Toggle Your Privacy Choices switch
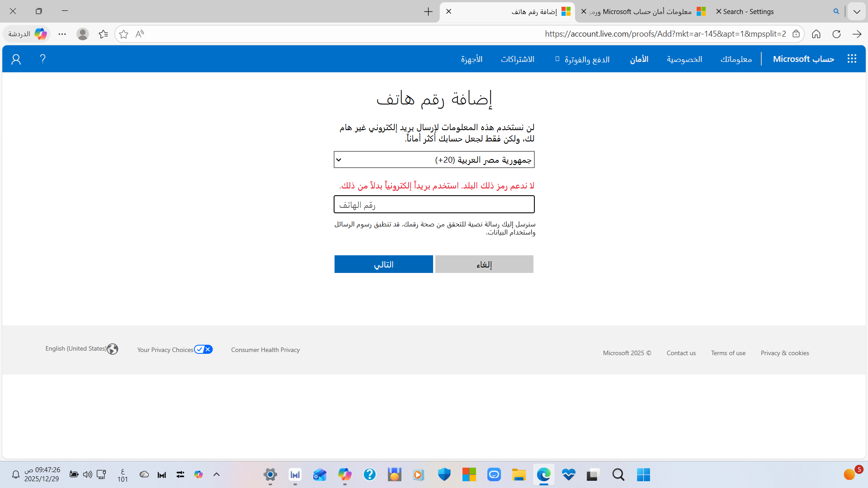The width and height of the screenshot is (868, 488). click(203, 349)
